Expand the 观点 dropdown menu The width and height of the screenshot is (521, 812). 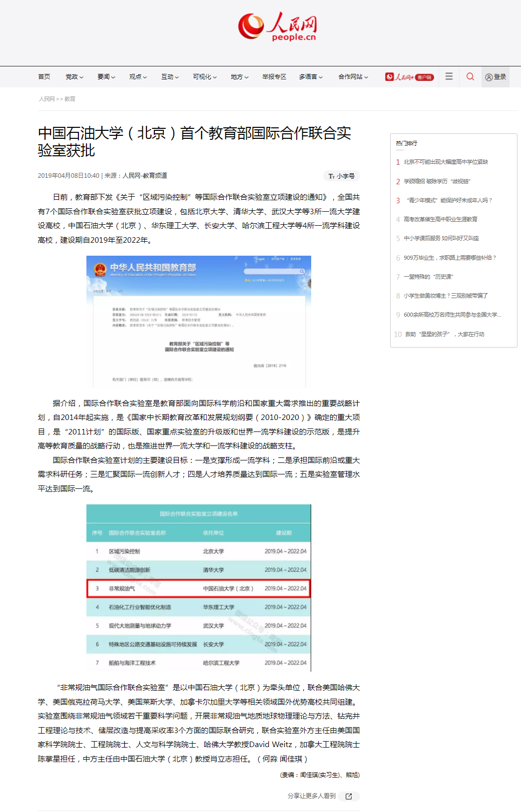point(138,77)
